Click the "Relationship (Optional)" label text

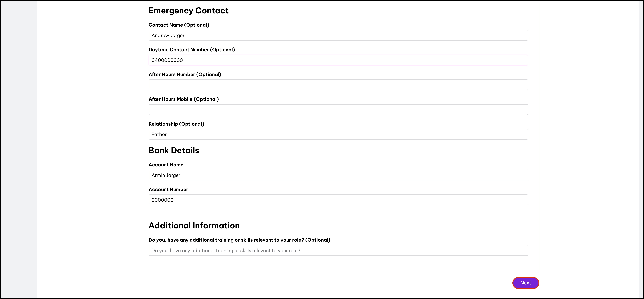coord(176,124)
